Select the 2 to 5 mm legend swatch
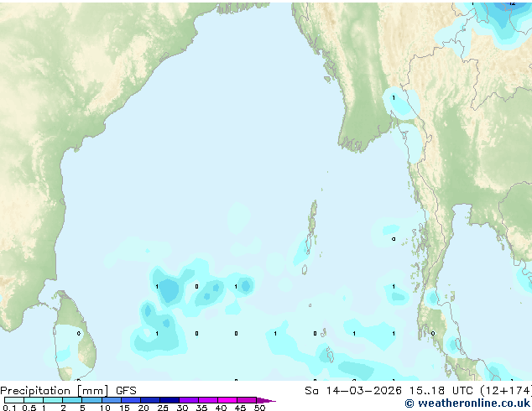 72,400
